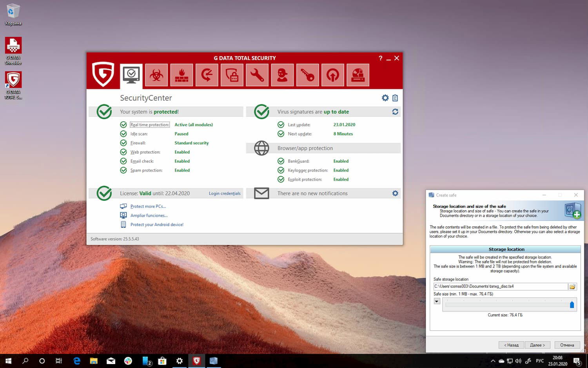Image resolution: width=588 pixels, height=368 pixels.
Task: Expand the safe size dropdown arrow
Action: pos(437,301)
